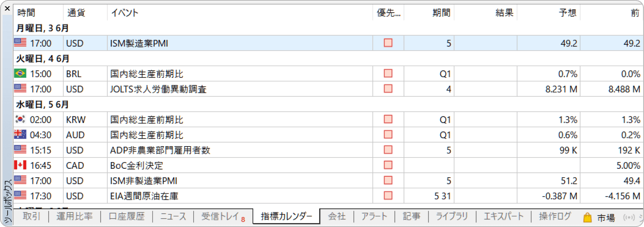This screenshot has width=644, height=227.
Task: Click the Brazil flag in the BRL row
Action: pos(20,74)
